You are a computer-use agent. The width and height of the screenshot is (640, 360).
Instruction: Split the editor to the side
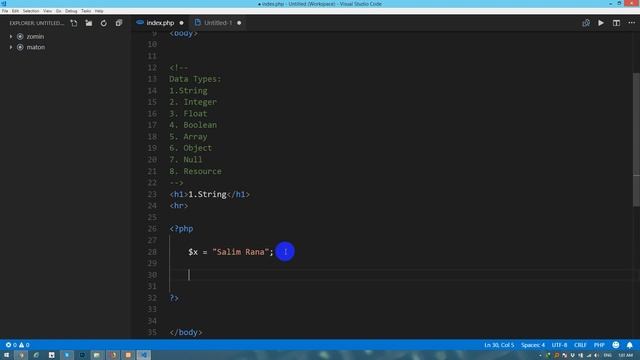tap(616, 23)
